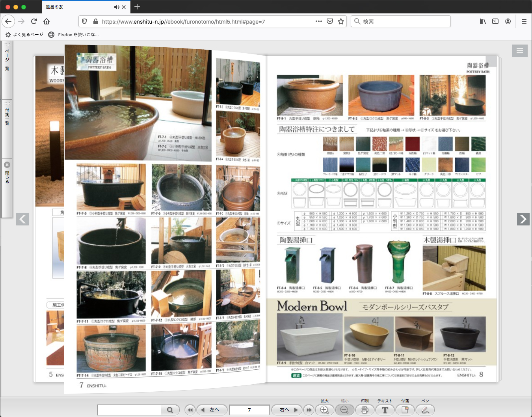
Task: Activate the ペン pen drawing tool
Action: coord(425,410)
